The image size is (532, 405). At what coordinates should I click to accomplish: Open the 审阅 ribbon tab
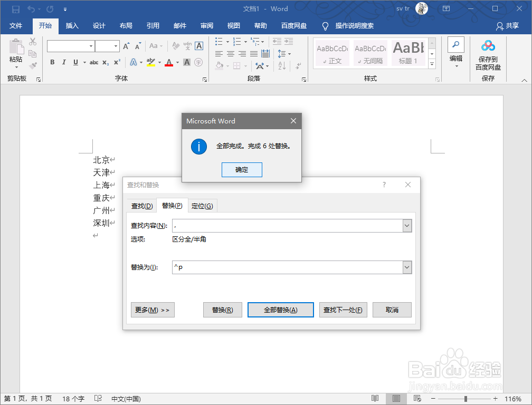pyautogui.click(x=207, y=26)
